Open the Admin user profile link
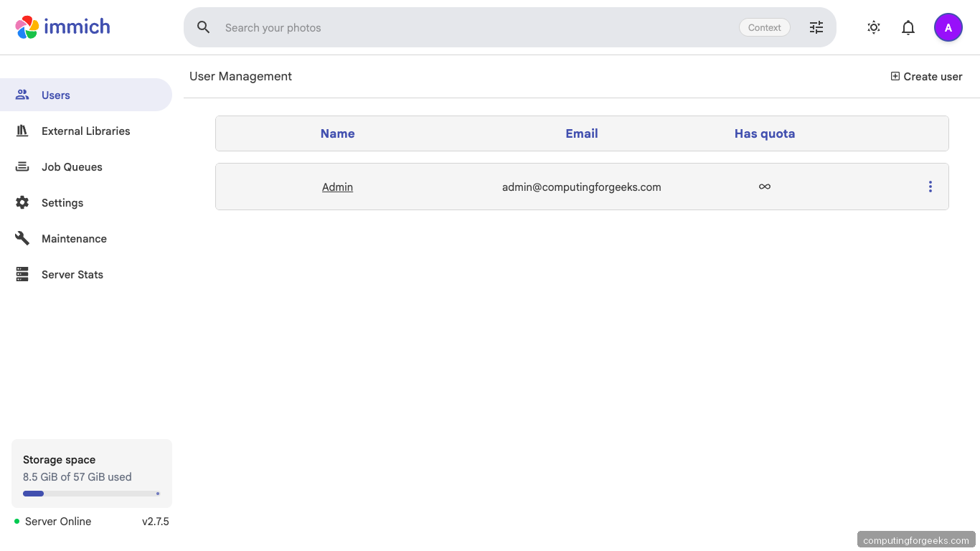The height and width of the screenshot is (551, 980). tap(337, 187)
